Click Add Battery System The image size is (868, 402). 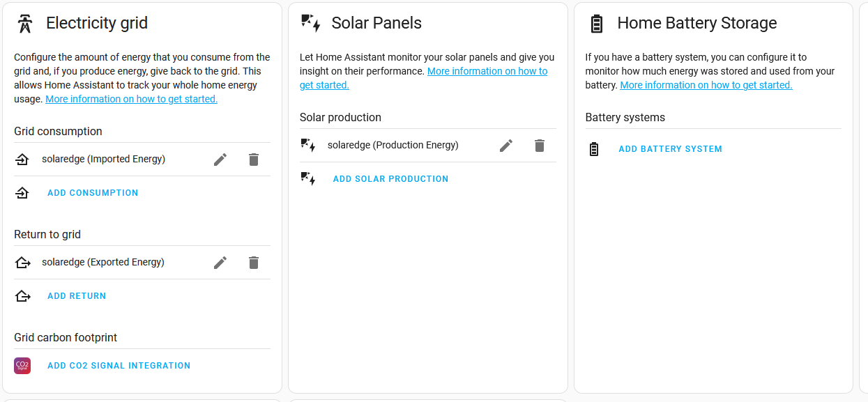coord(670,148)
